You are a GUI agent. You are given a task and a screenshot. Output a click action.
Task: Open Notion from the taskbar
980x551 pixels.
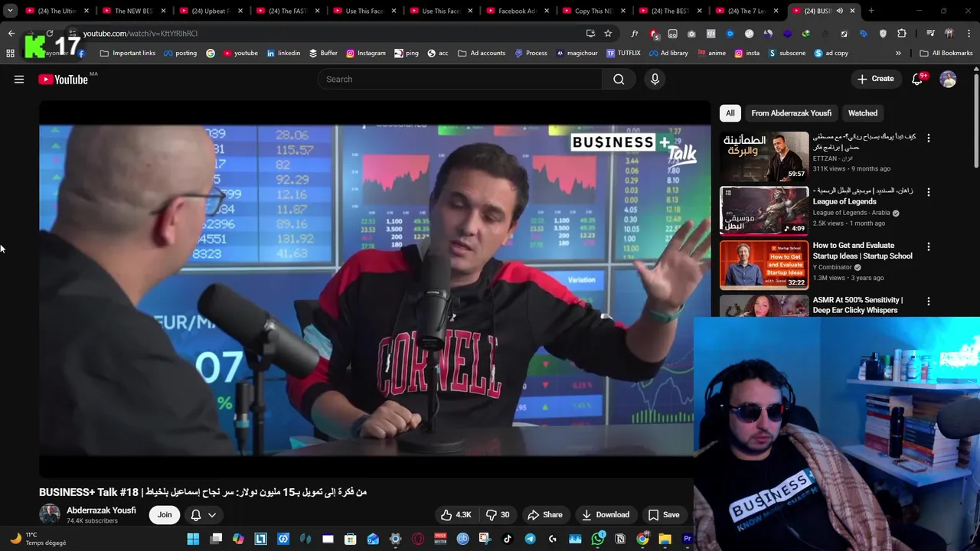(620, 539)
